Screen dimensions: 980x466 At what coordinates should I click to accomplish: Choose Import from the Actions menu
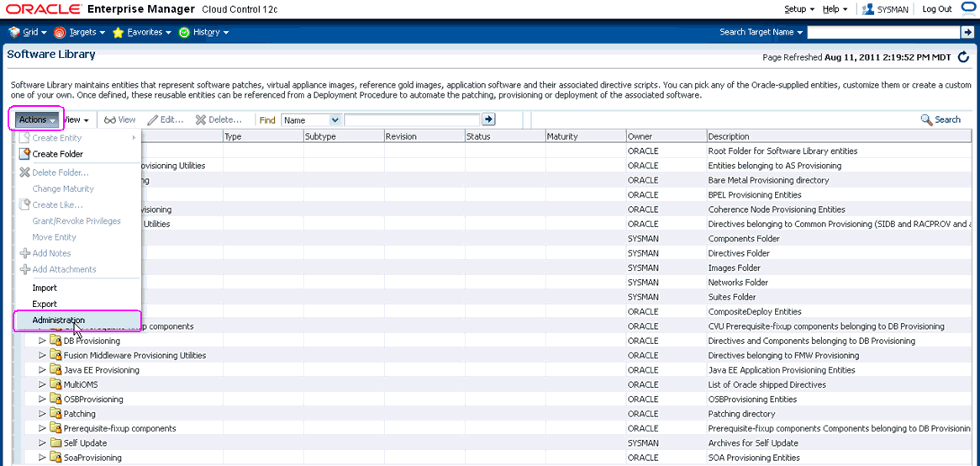[78, 288]
